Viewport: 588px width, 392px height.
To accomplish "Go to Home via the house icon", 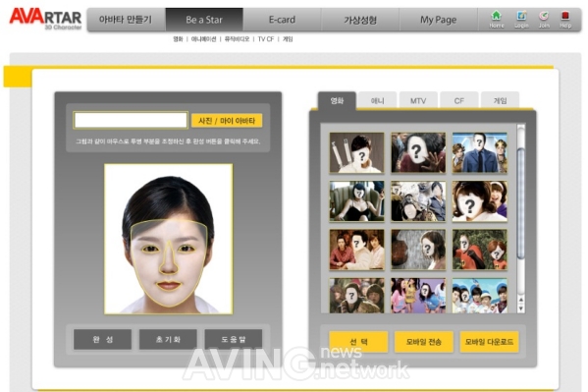I will [x=496, y=20].
